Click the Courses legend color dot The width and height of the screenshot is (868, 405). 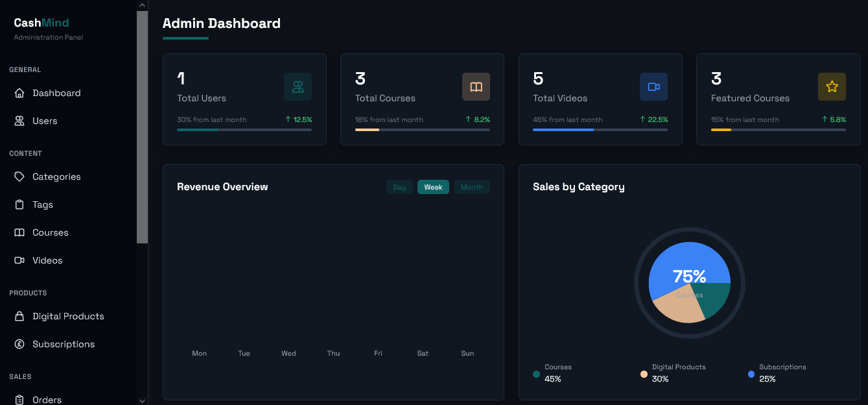coord(536,374)
